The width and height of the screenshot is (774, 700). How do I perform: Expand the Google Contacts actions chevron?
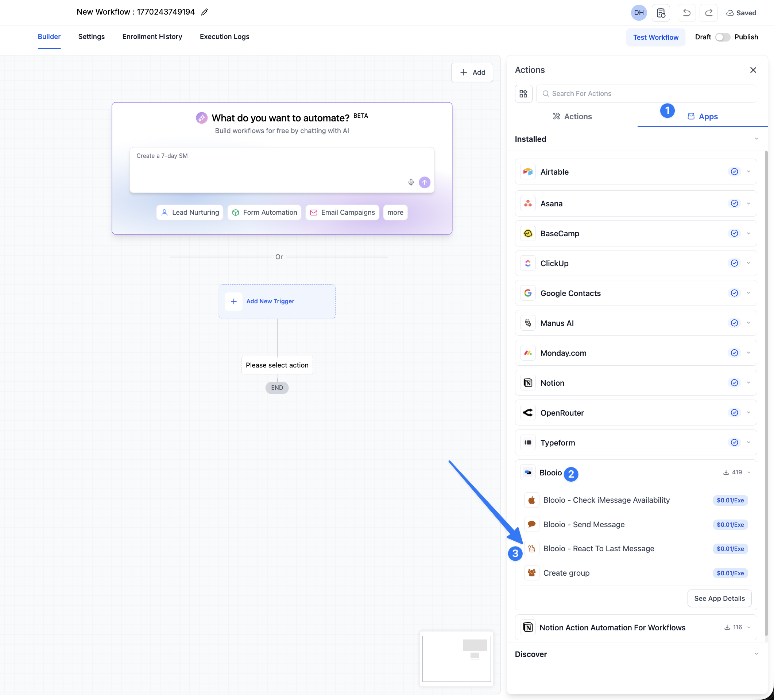[x=748, y=293]
